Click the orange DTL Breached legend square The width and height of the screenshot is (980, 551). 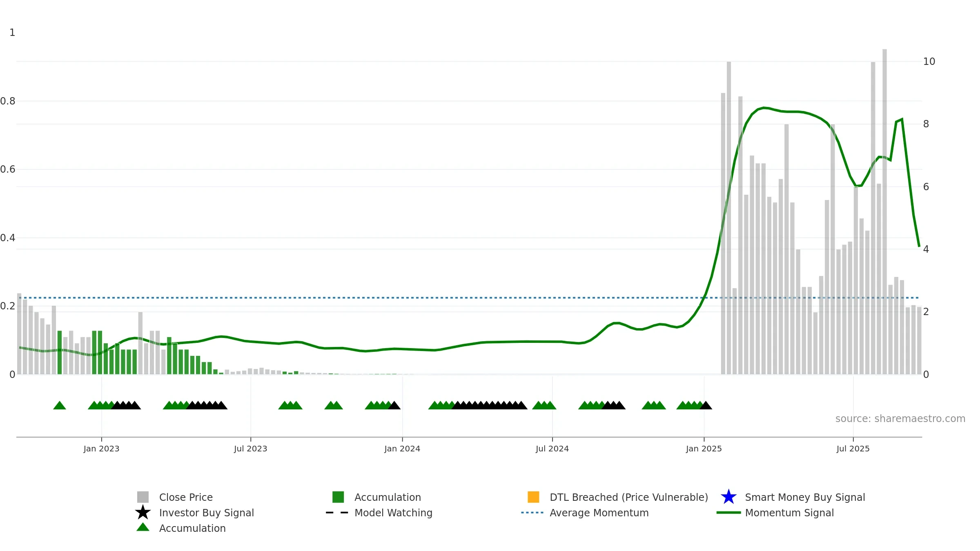[x=533, y=497]
